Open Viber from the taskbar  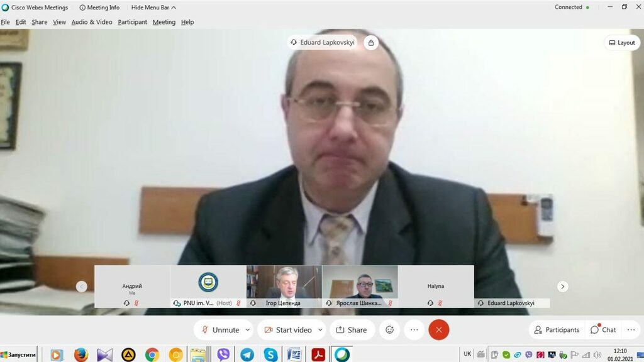(223, 354)
